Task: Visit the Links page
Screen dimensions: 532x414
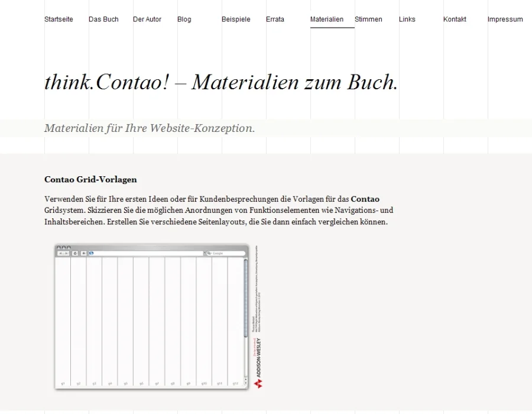Action: click(407, 20)
